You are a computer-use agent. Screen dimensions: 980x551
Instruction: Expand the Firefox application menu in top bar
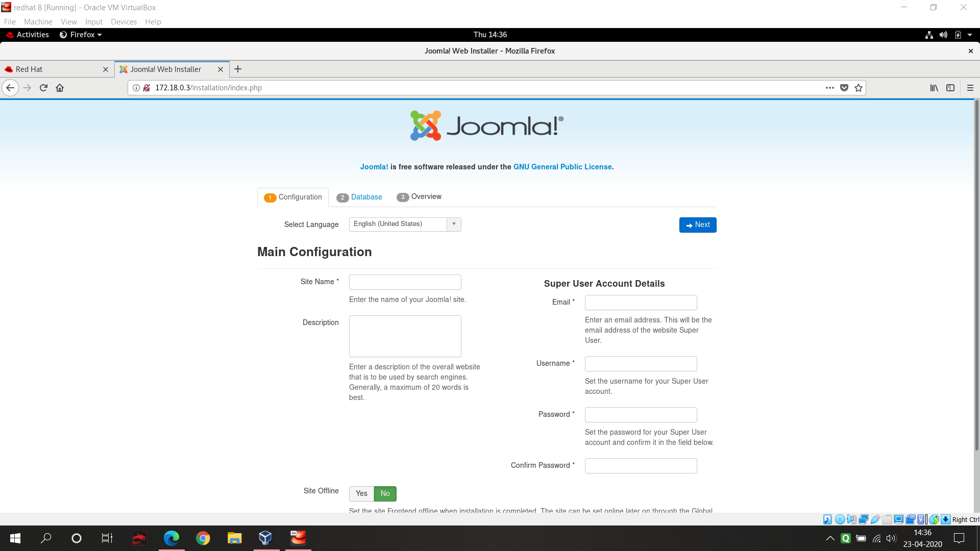[x=81, y=35]
